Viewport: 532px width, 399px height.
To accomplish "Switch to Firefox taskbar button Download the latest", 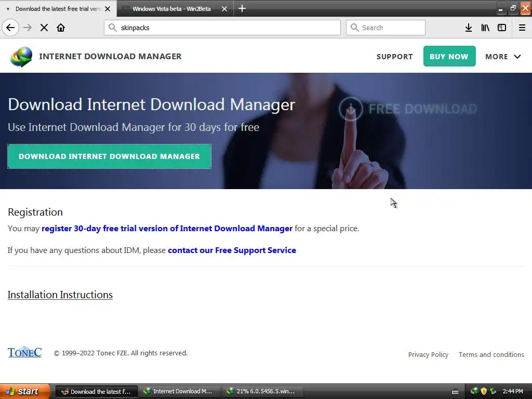I will coord(96,392).
